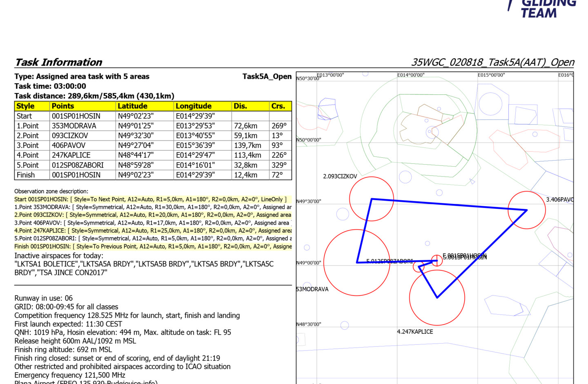Click the 2.093CIZKOV label on the map
The image size is (588, 384).
tap(340, 176)
